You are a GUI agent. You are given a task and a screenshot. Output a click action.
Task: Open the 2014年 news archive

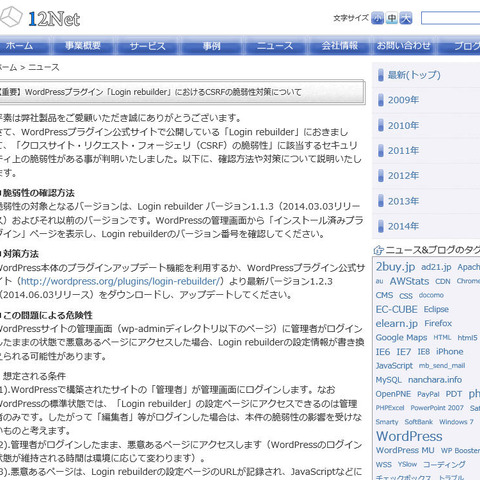click(x=403, y=226)
